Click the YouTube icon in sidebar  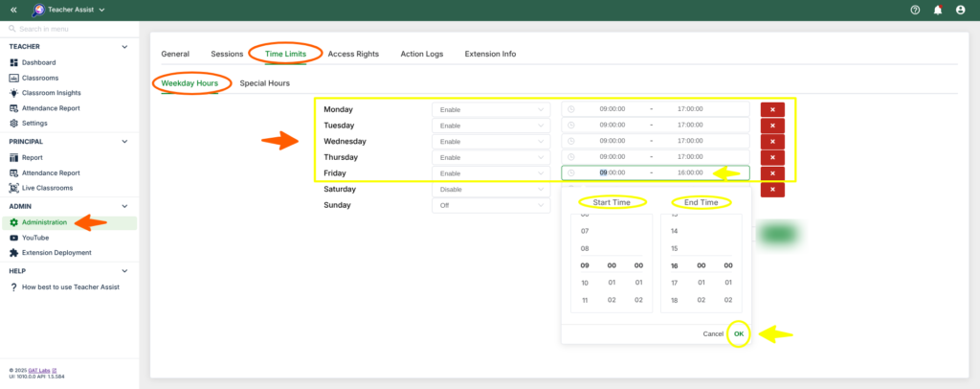point(13,238)
